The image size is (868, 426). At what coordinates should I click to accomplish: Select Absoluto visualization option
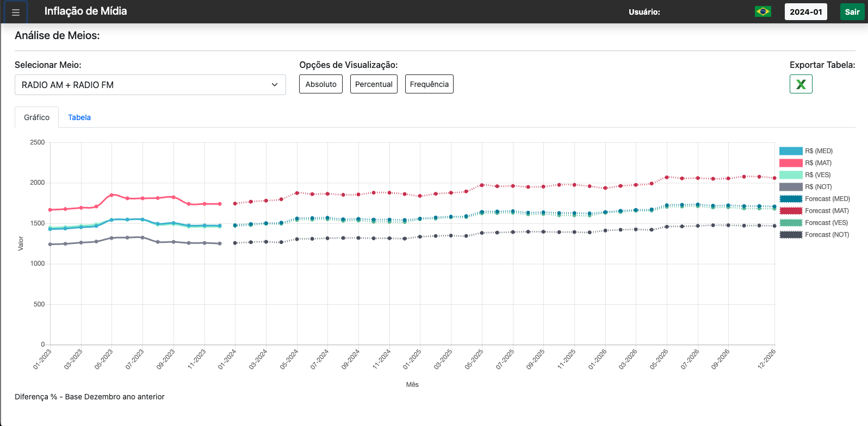321,84
